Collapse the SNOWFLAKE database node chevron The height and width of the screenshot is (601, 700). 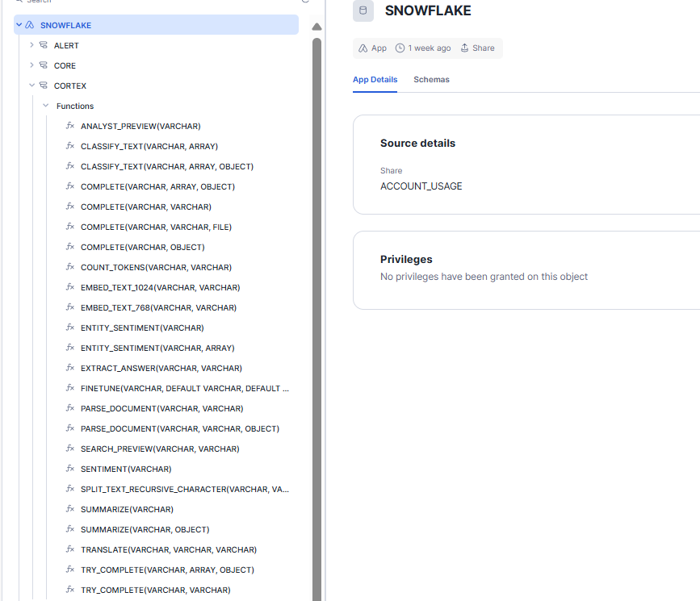pos(19,25)
